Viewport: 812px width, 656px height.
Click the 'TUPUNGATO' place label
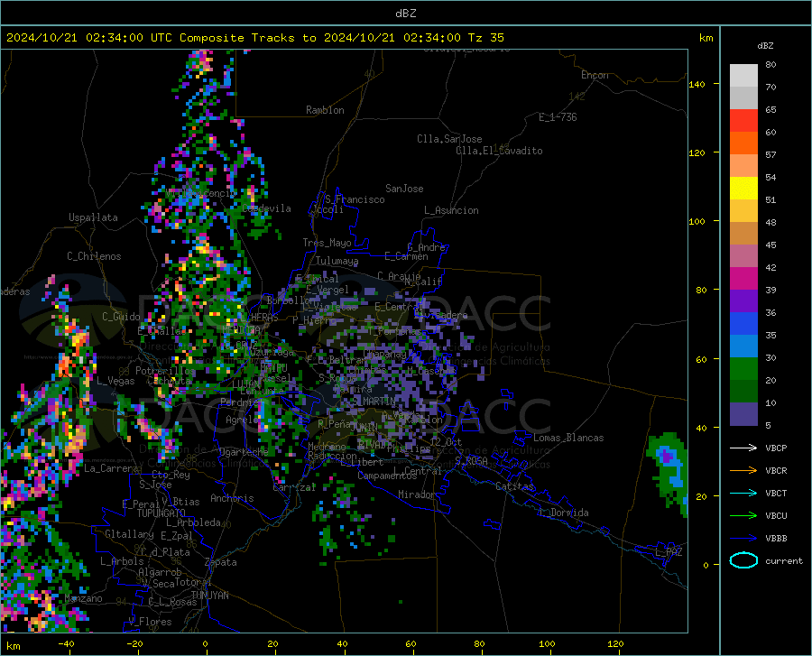point(161,513)
